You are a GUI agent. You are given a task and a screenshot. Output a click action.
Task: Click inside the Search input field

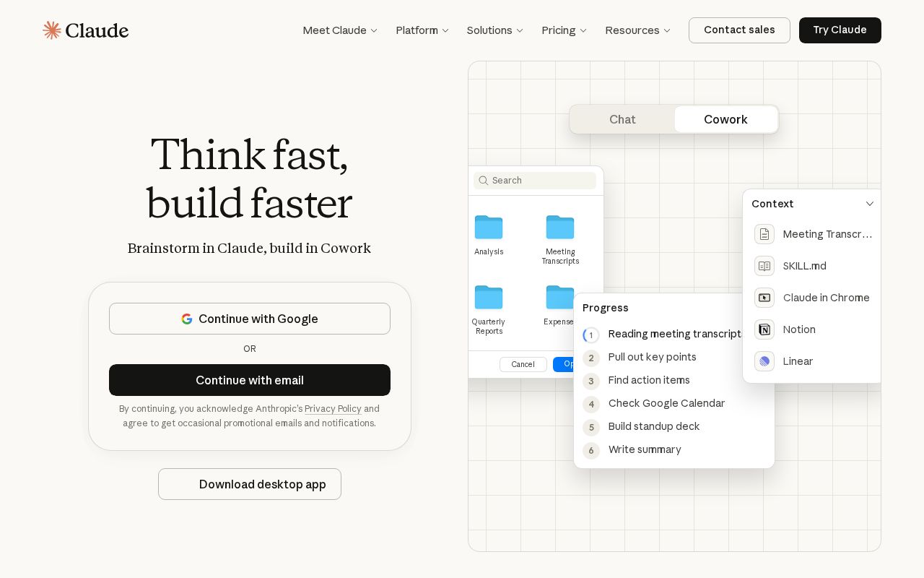tap(541, 181)
